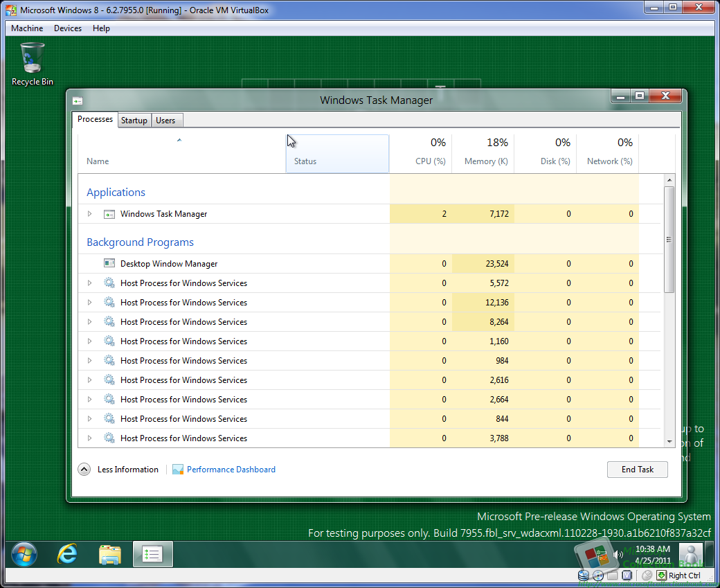The image size is (720, 588).
Task: Switch to the Users tab
Action: coord(165,121)
